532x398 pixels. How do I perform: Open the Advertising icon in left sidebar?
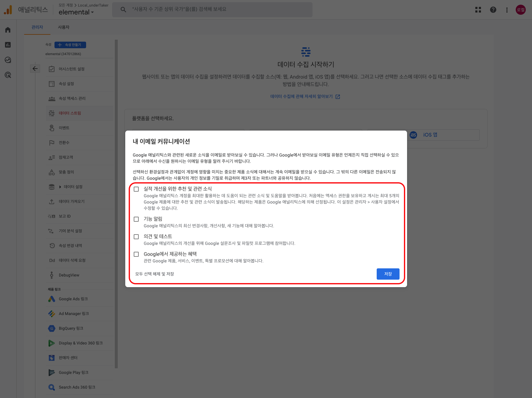tap(8, 75)
